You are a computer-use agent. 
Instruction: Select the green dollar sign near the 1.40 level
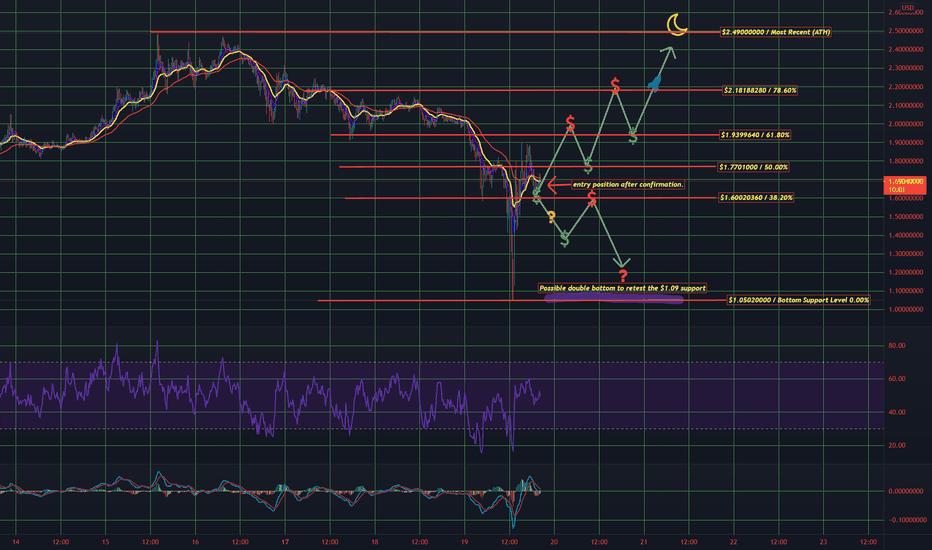pyautogui.click(x=565, y=239)
